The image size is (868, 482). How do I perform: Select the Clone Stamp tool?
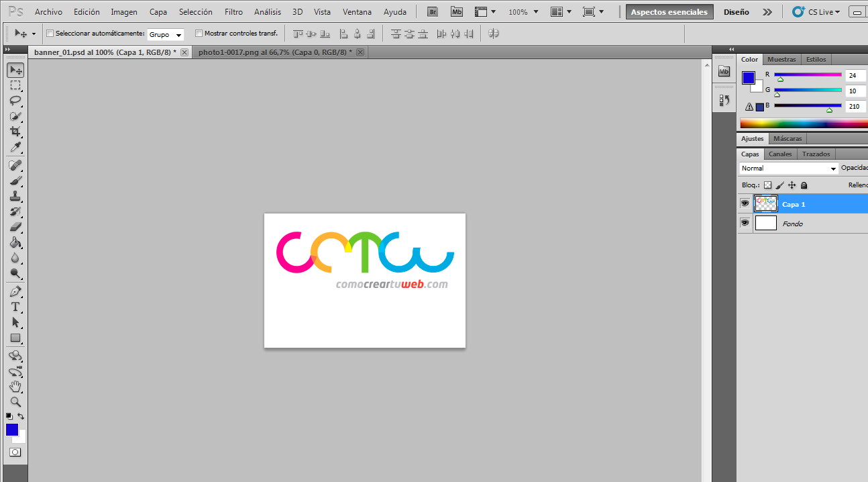point(15,196)
